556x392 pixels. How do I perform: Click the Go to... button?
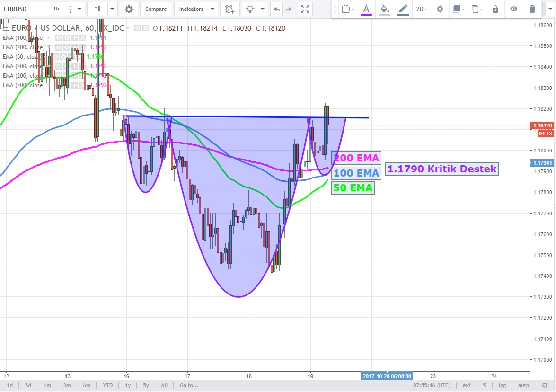pos(189,385)
